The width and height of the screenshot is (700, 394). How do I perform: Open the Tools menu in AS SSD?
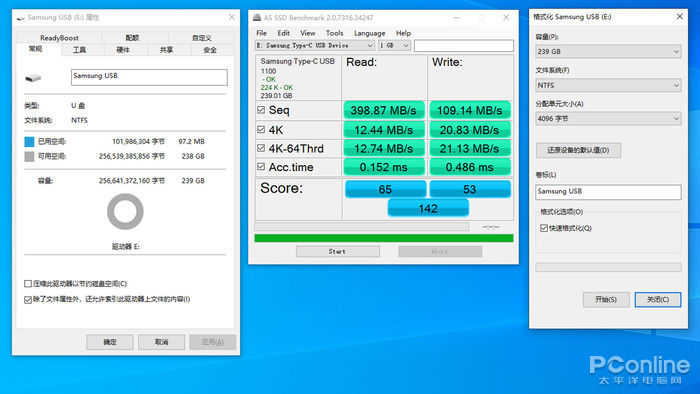[334, 33]
